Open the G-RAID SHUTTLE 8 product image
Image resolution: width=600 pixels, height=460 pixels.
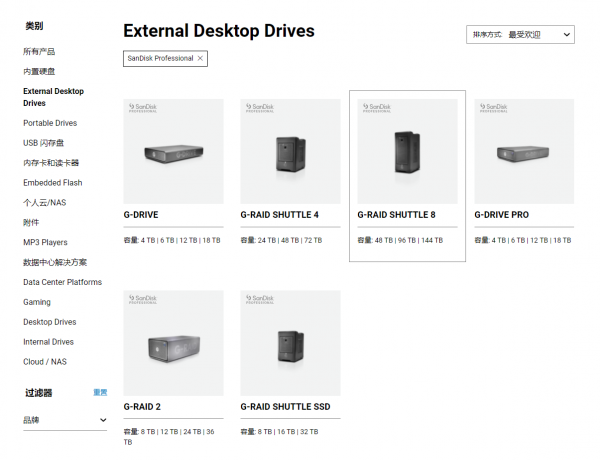407,151
